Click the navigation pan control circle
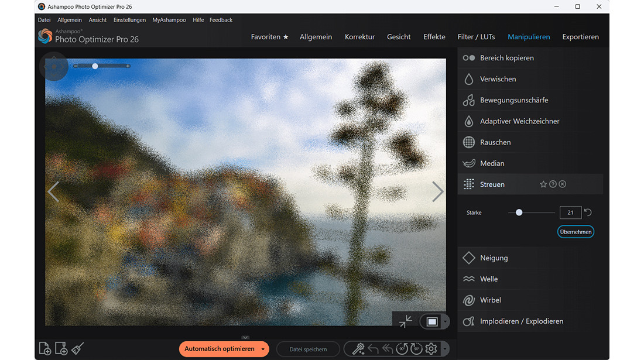Viewport: 644px width, 360px height. pyautogui.click(x=54, y=66)
